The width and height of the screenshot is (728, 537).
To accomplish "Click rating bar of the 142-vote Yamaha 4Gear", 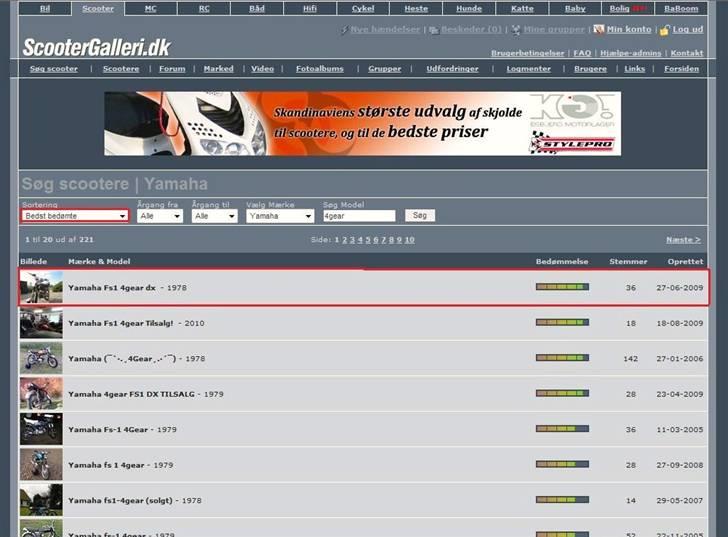I will pyautogui.click(x=562, y=358).
